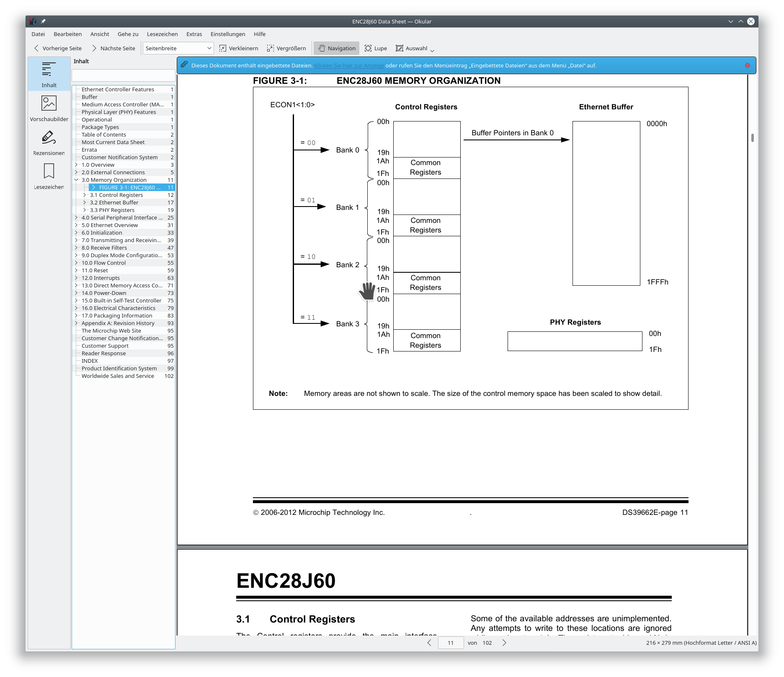Open the Lesezeichen menu

[x=162, y=34]
